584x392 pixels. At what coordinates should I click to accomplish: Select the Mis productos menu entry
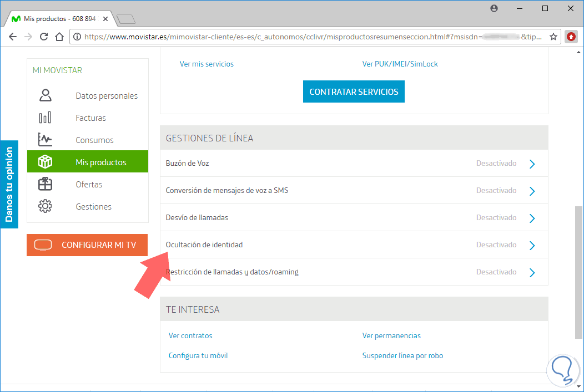[88, 161]
